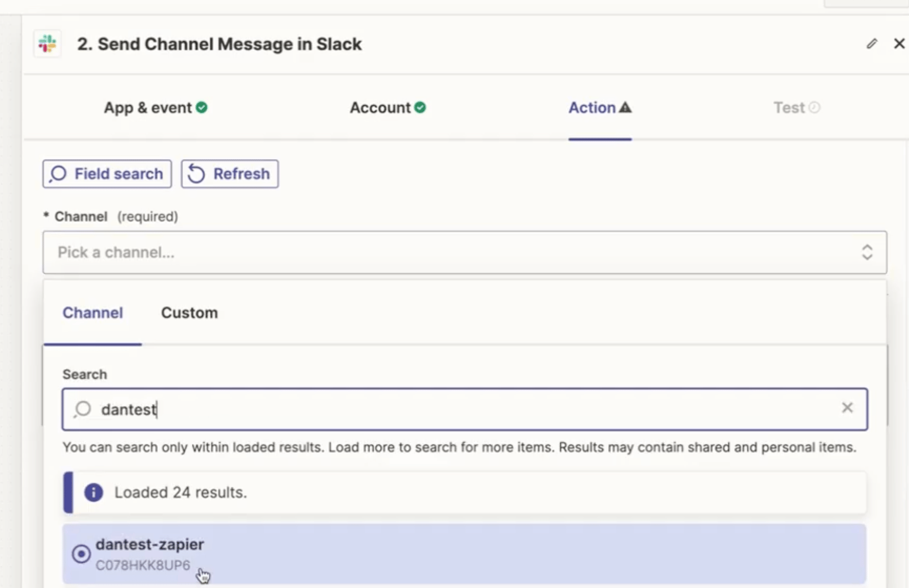Select the Channel sub-tab
The image size is (909, 588).
pyautogui.click(x=93, y=313)
